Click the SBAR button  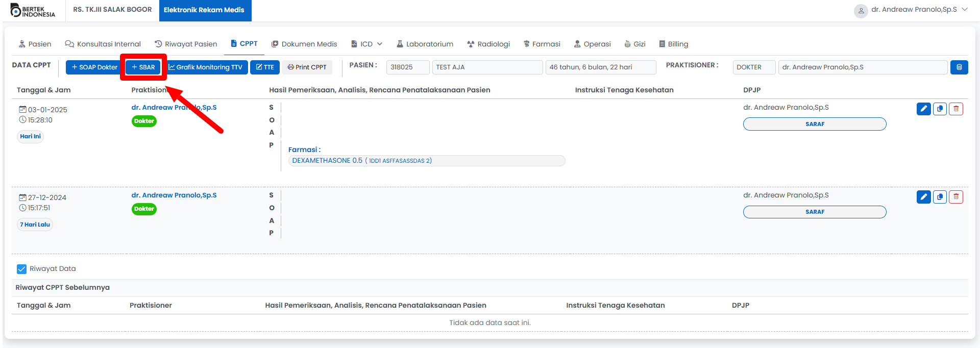click(143, 67)
